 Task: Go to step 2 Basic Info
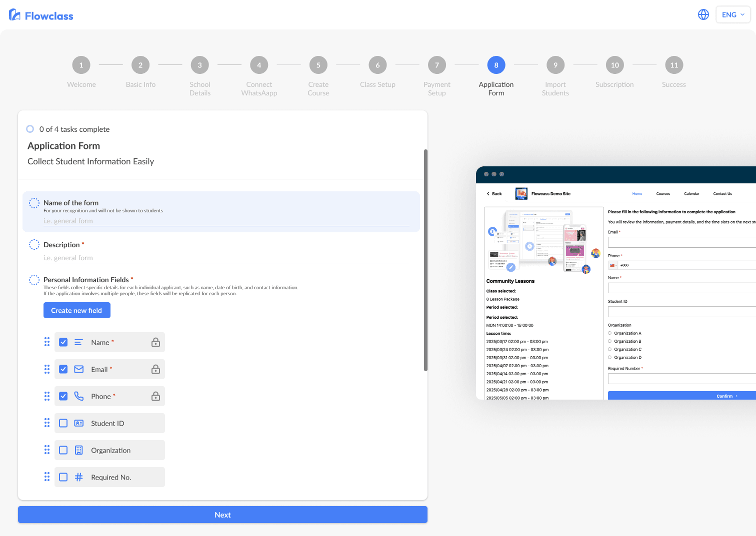[x=140, y=65]
